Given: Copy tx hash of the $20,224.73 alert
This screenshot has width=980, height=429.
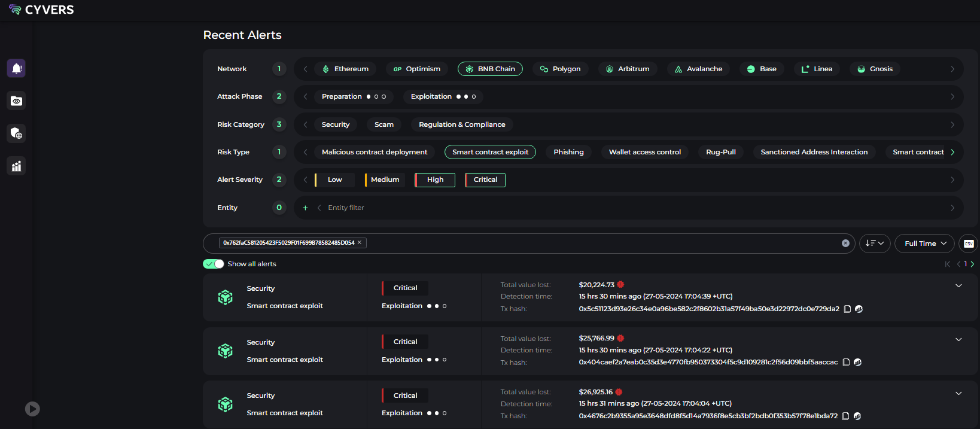Looking at the screenshot, I should (x=847, y=309).
